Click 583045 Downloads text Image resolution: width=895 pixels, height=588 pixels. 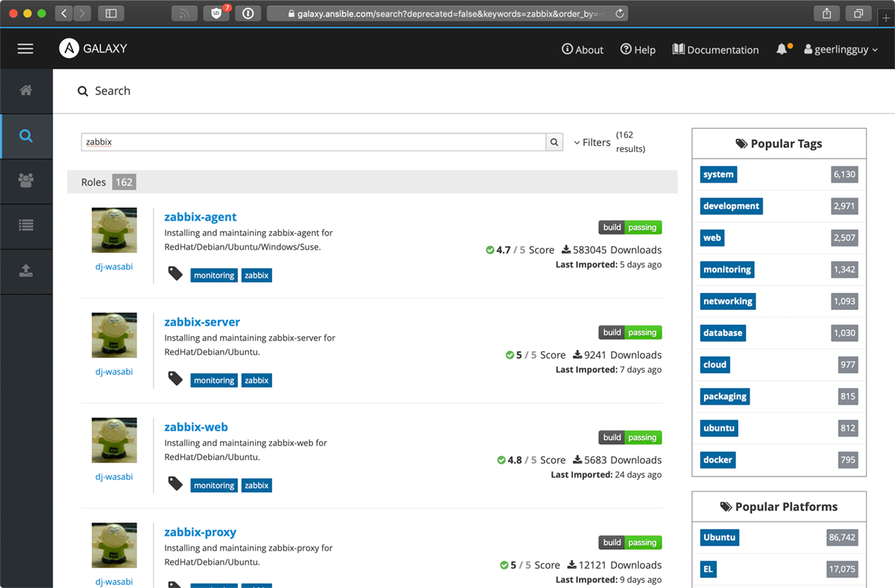[x=612, y=250]
